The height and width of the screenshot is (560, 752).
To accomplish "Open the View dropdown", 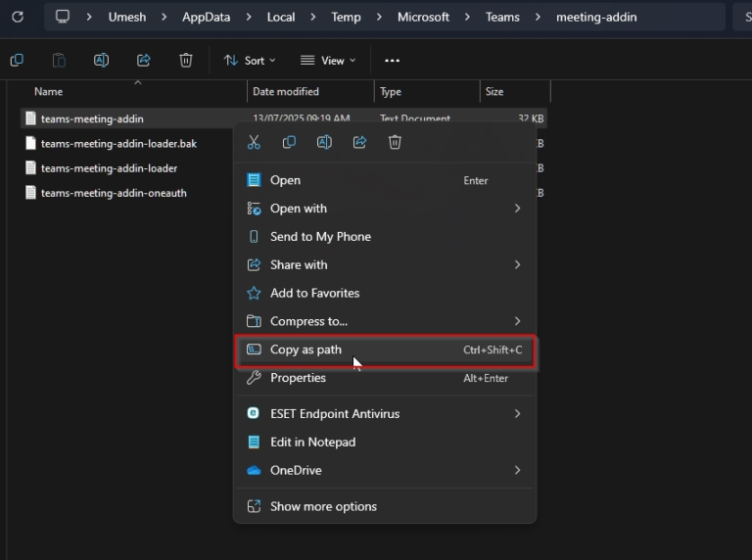I will pos(328,61).
